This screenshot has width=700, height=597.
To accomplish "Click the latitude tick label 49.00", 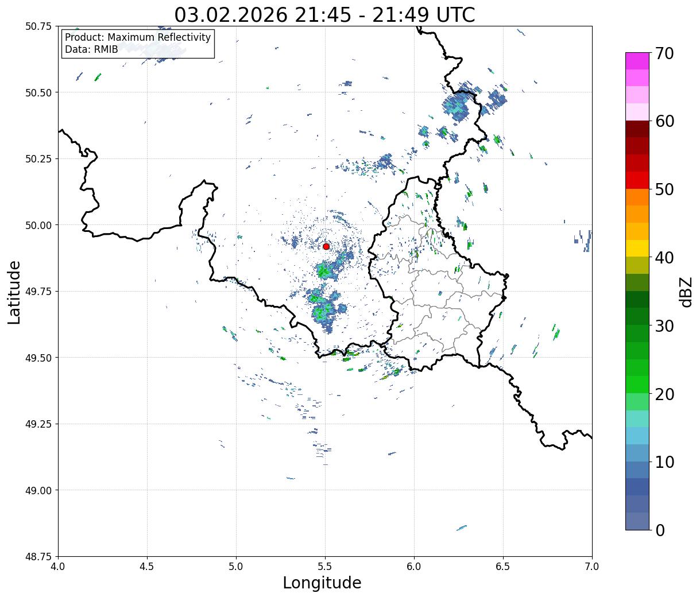I will click(x=38, y=490).
